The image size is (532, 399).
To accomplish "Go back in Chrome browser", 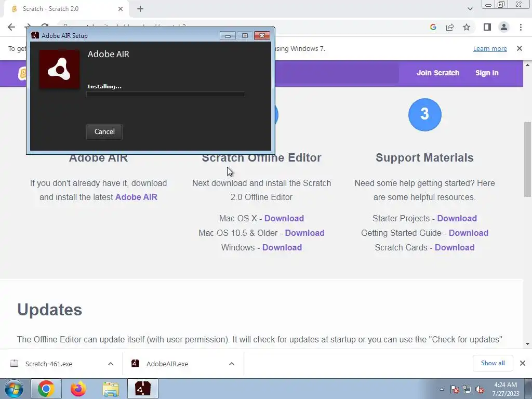I will 11,27.
